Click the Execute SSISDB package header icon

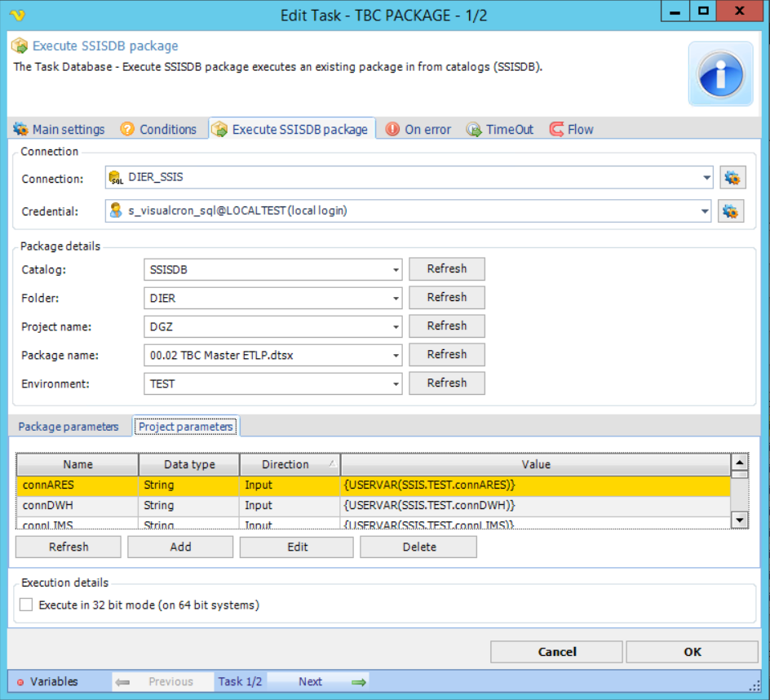pos(20,46)
